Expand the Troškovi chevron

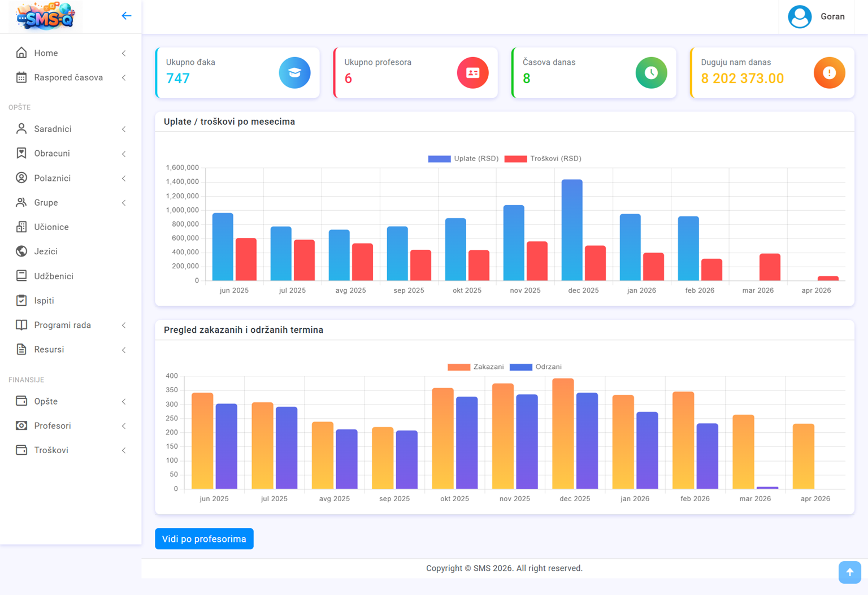pos(124,450)
